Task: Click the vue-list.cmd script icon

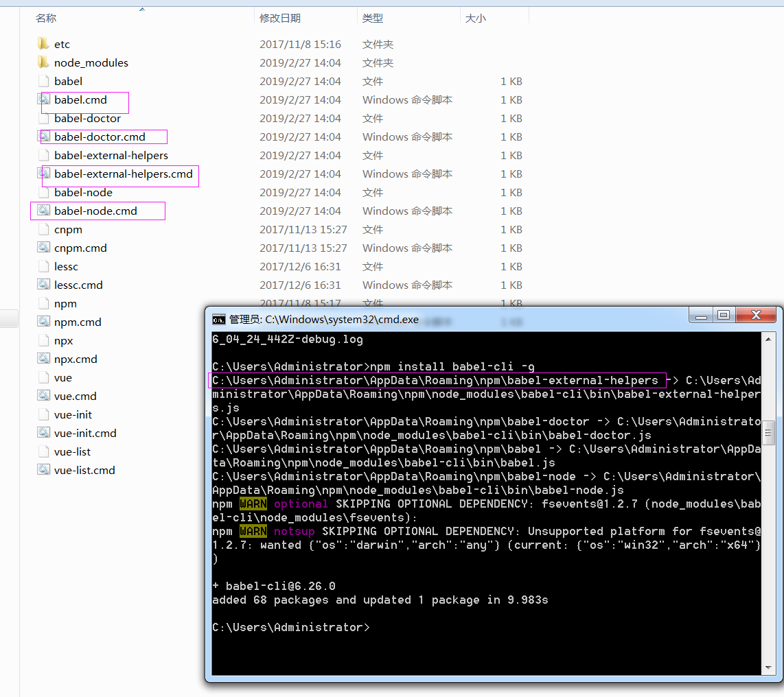Action: click(x=43, y=470)
